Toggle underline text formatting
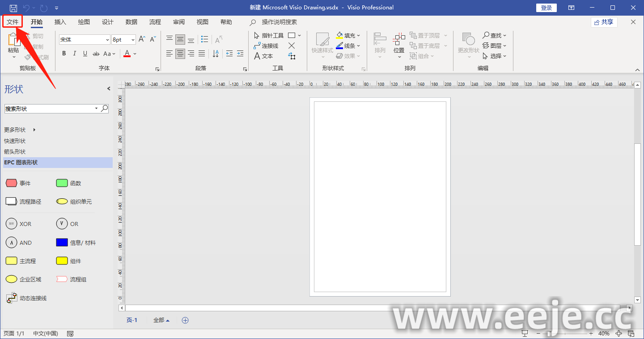The image size is (644, 339). (x=85, y=54)
